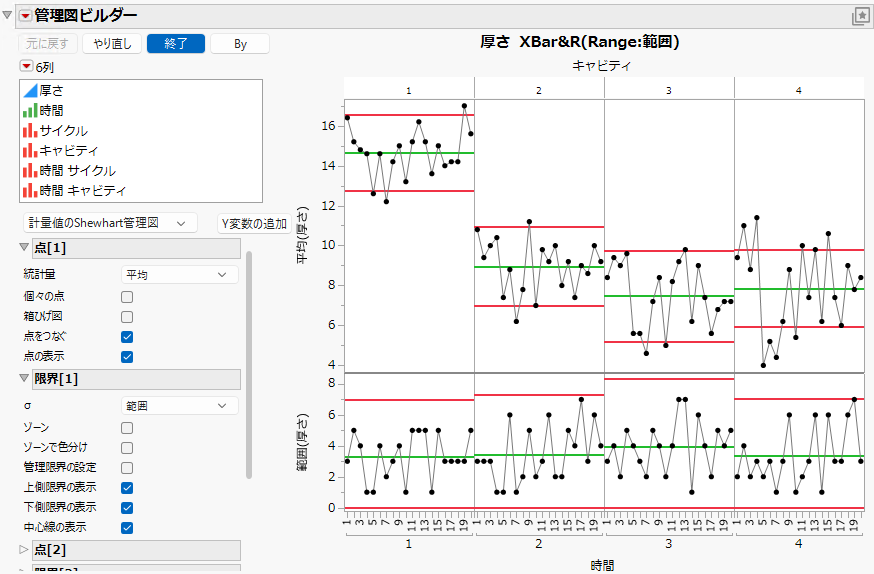Uncheck the 下側限界の表示 checkbox
Screen dimensions: 874x574
click(x=127, y=508)
